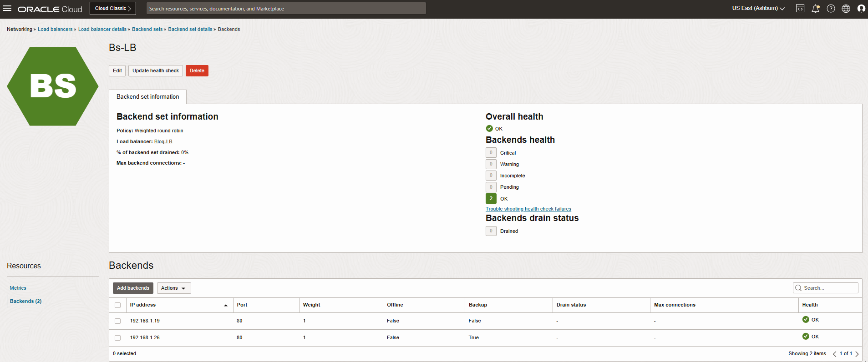Screen dimensions: 868x362
Task: Open Metrics in the Resources menu
Action: [x=18, y=288]
